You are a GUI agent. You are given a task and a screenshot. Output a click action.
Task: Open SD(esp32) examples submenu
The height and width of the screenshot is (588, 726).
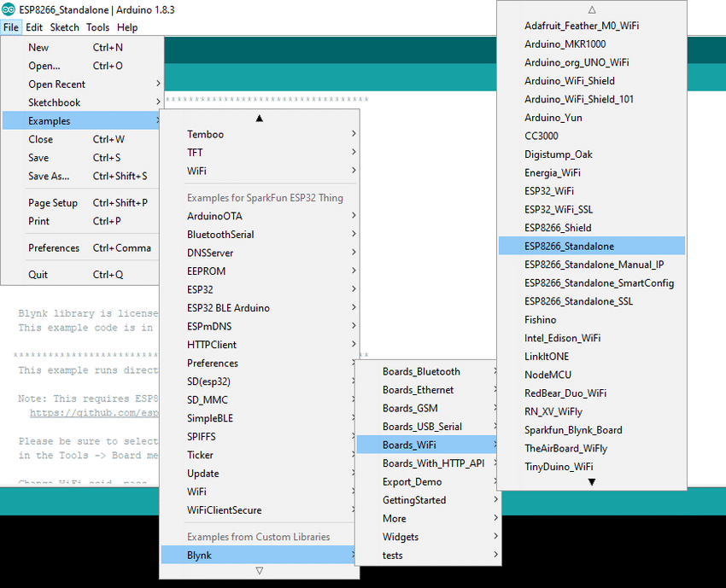tap(258, 381)
